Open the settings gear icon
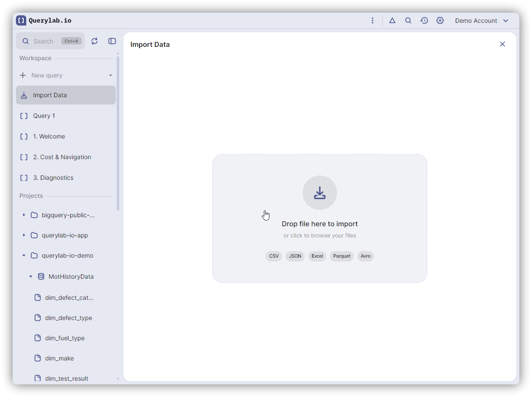532x397 pixels. [x=440, y=21]
